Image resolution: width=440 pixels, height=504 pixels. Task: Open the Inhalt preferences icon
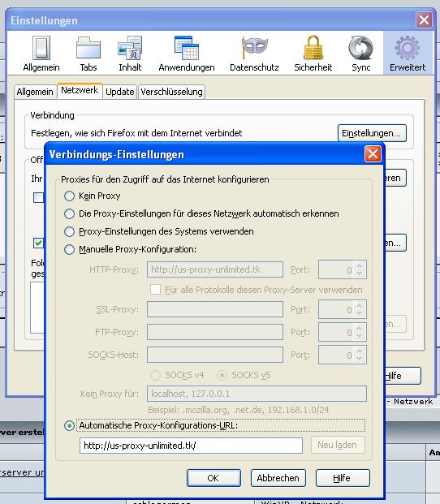point(130,54)
